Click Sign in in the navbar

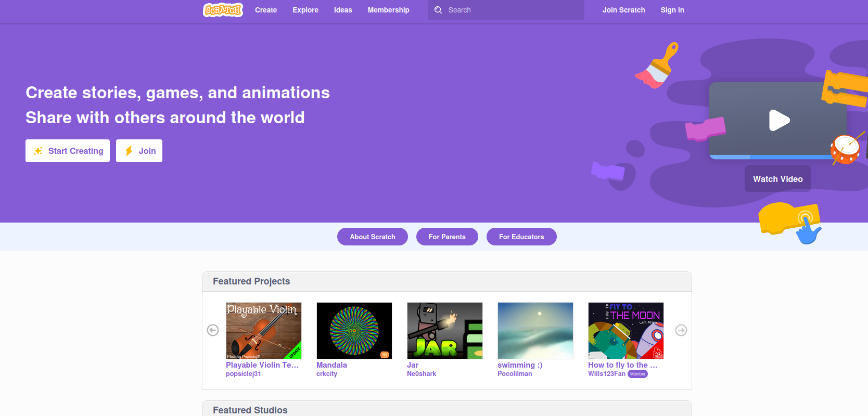(x=672, y=10)
